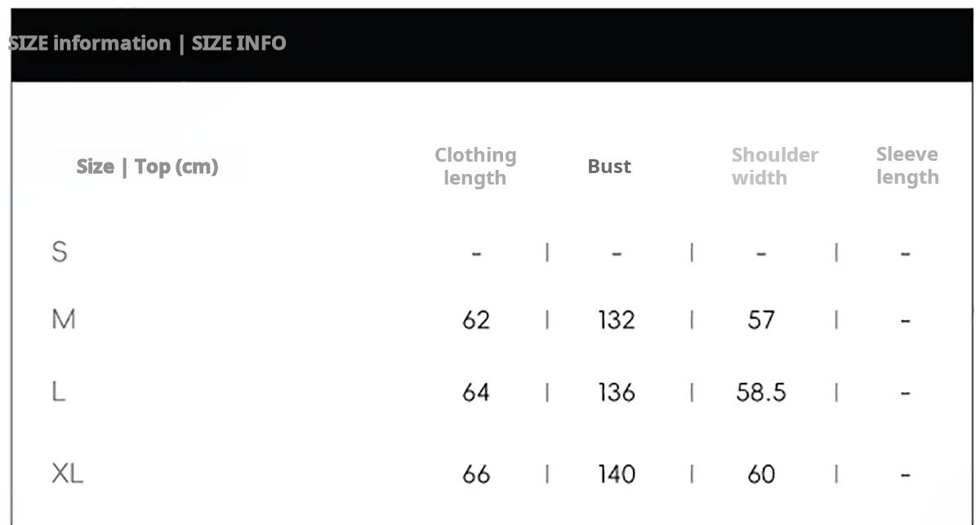Click the shoulder width value 57
The image size is (980, 525).
click(x=760, y=320)
